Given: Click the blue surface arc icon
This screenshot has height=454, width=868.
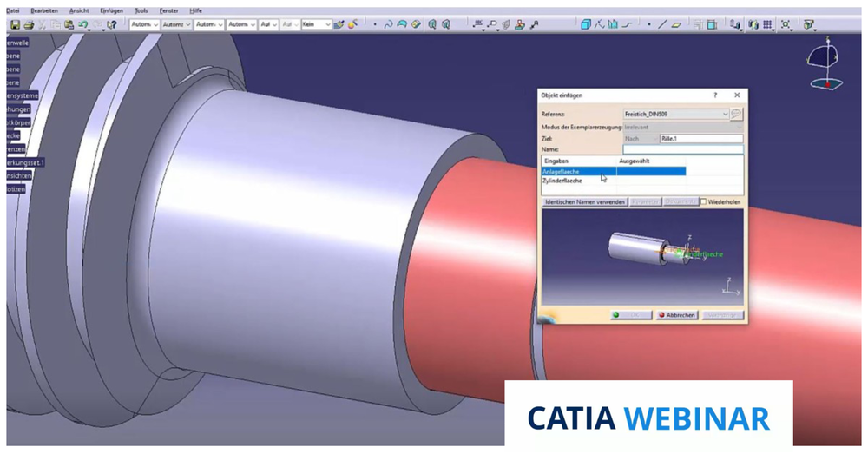Looking at the screenshot, I should pyautogui.click(x=403, y=25).
